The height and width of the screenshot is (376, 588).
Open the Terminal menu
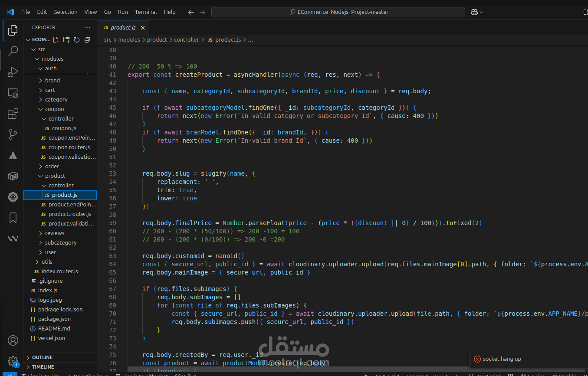(x=146, y=12)
